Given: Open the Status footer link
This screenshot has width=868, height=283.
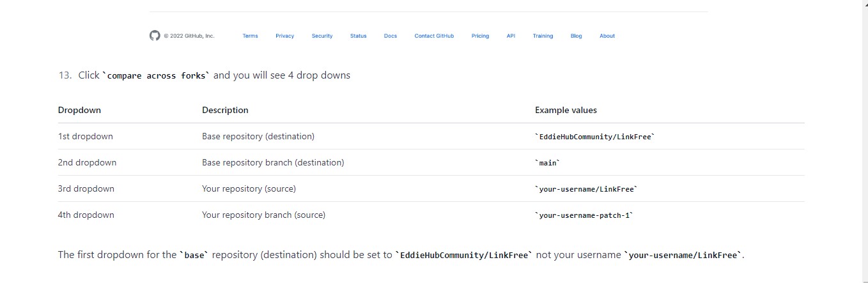Looking at the screenshot, I should click(x=358, y=36).
